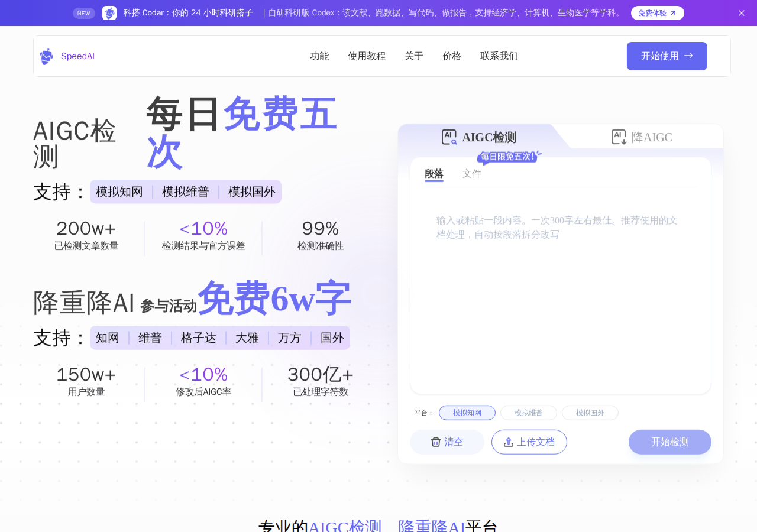Select the 模拟维普 platform option
Viewport: 757px width, 532px height.
(x=529, y=413)
